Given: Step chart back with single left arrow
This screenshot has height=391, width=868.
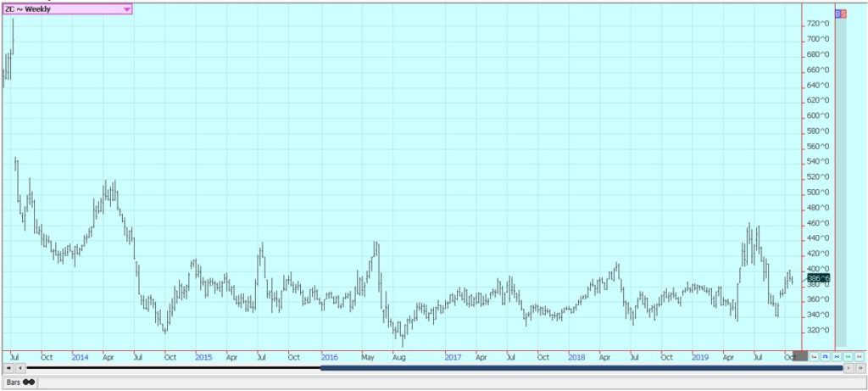Looking at the screenshot, I should pos(20,368).
